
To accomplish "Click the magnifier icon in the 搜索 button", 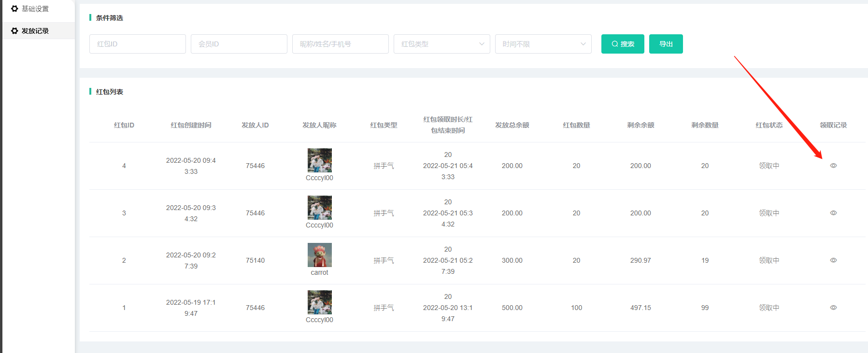I will click(x=614, y=44).
